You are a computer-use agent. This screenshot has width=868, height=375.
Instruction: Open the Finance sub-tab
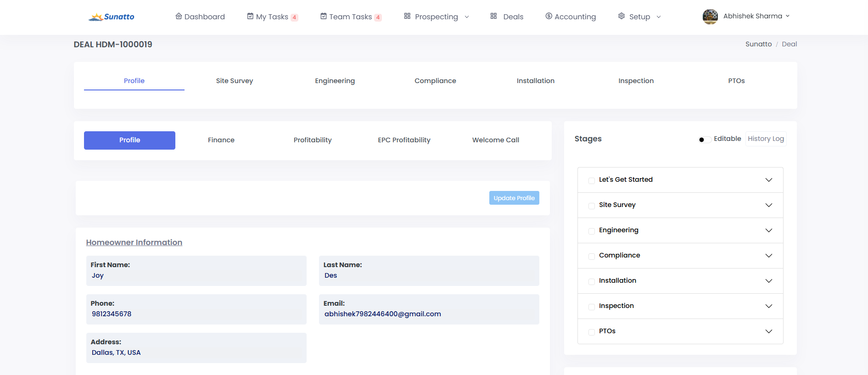pyautogui.click(x=221, y=140)
